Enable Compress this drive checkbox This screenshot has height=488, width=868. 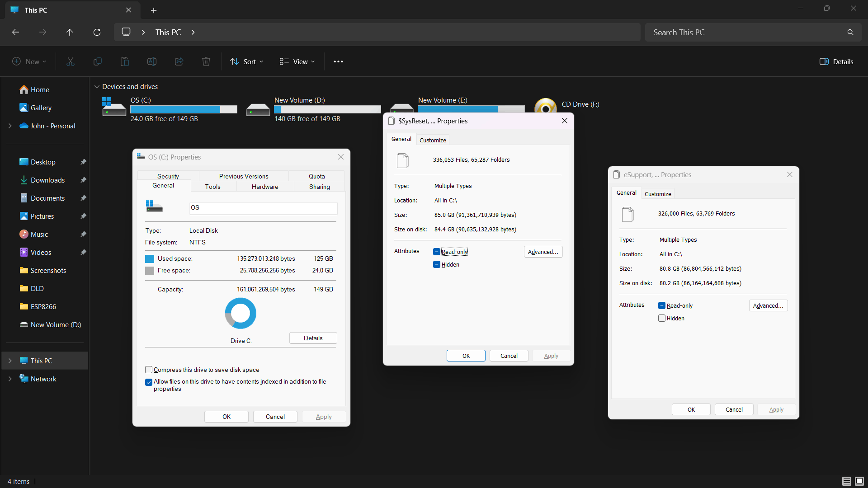click(149, 370)
